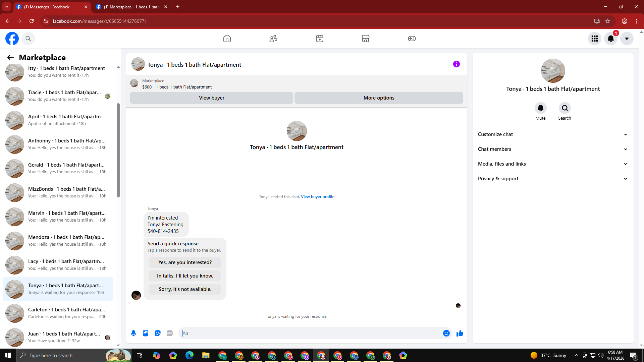Open the View buyer profile link

point(317,197)
